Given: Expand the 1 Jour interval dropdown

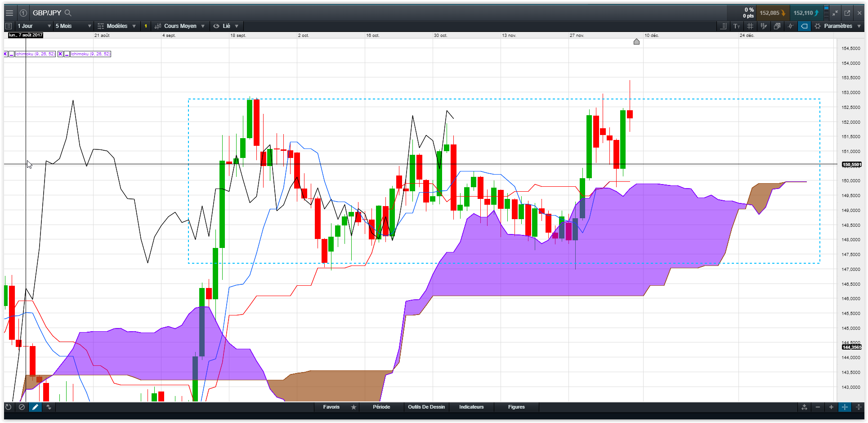Looking at the screenshot, I should pos(34,26).
